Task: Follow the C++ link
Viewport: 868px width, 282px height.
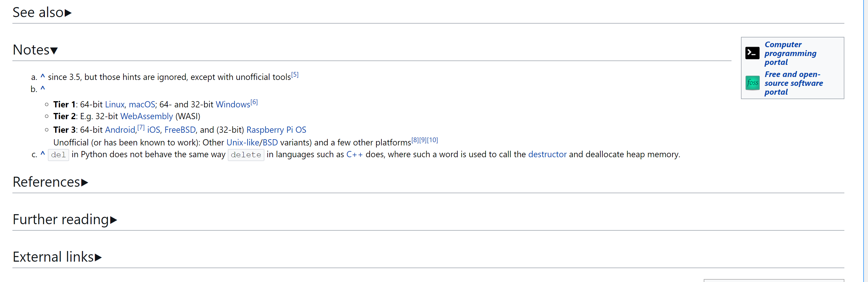Action: point(355,155)
